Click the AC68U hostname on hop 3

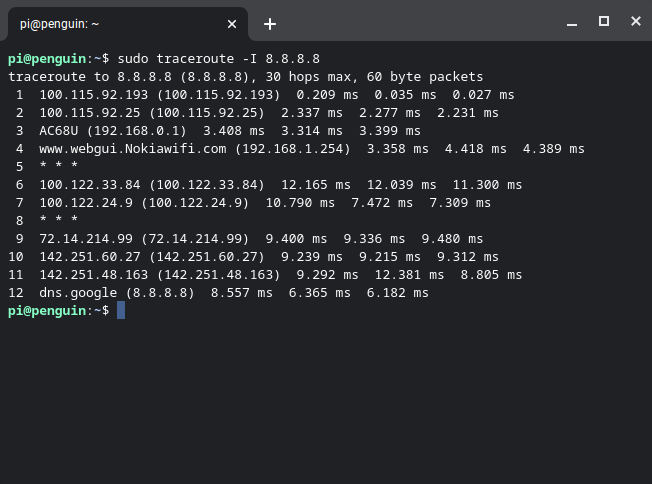pyautogui.click(x=59, y=131)
